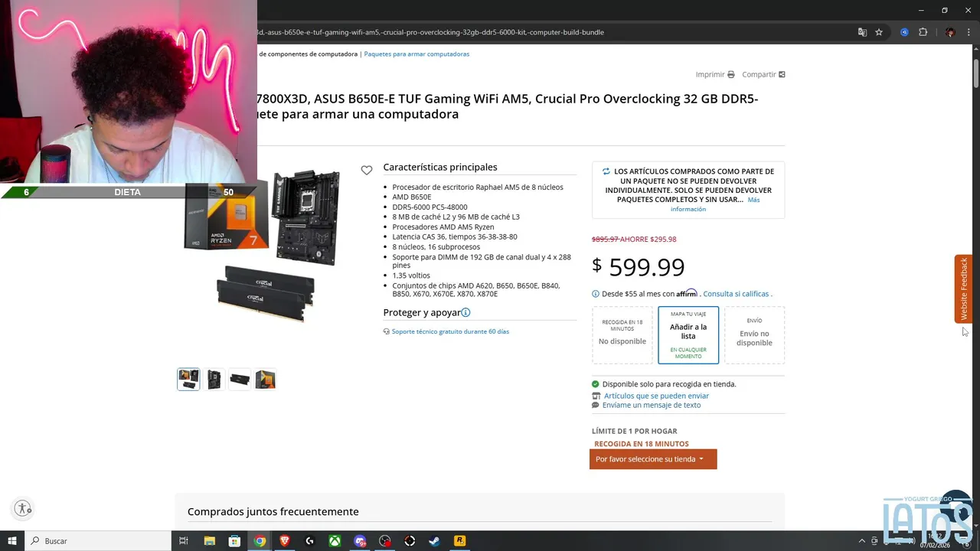Click the Google Translate icon in address bar
Image resolution: width=980 pixels, height=551 pixels.
tap(862, 32)
